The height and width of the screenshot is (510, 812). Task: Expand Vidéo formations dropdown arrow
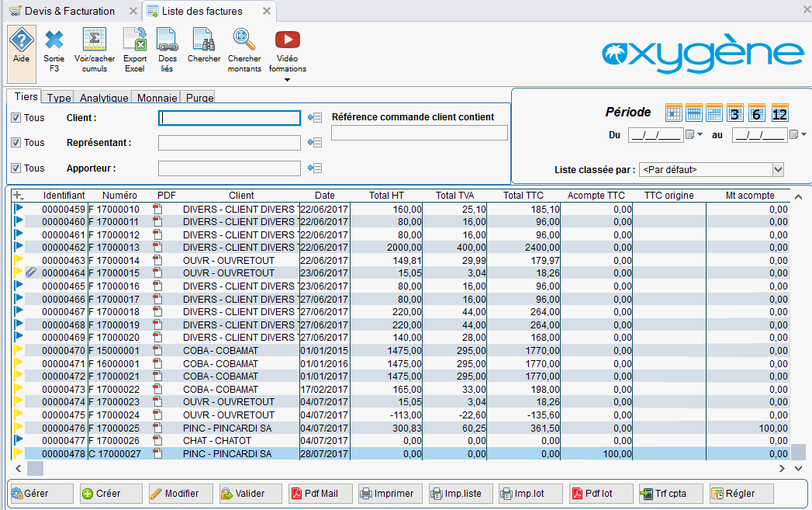[x=288, y=80]
